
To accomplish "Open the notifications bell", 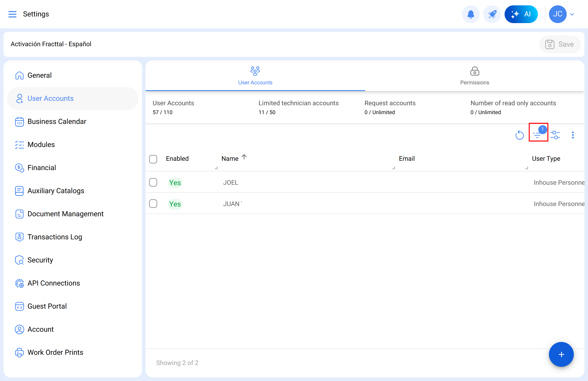I will (x=470, y=14).
